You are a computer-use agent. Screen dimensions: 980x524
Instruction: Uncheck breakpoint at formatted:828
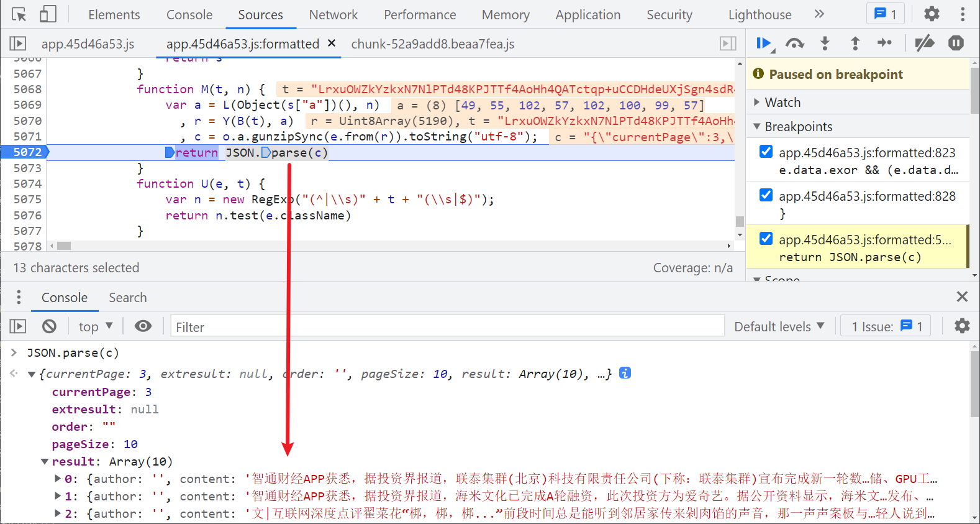766,195
